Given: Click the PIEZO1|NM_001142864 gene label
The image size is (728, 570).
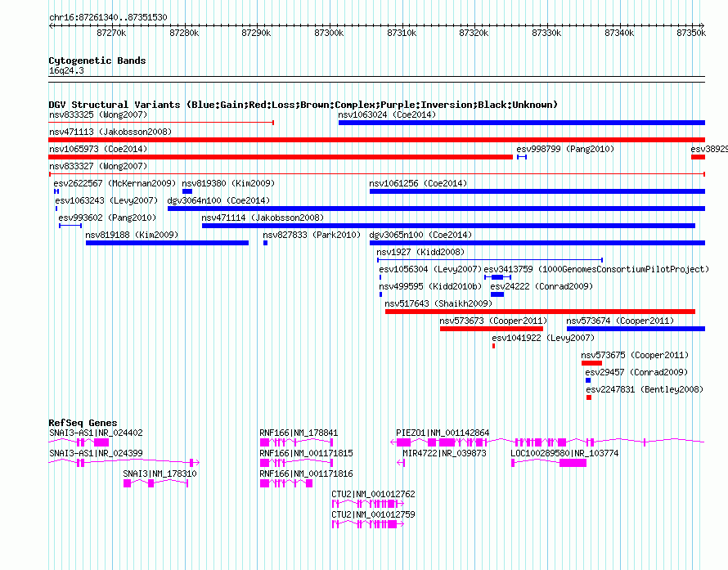Looking at the screenshot, I should (443, 433).
